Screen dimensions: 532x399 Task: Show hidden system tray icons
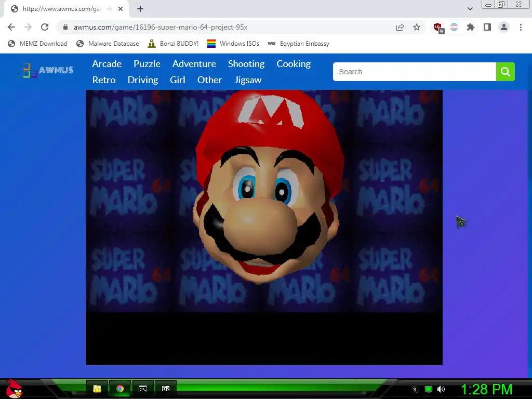click(415, 389)
